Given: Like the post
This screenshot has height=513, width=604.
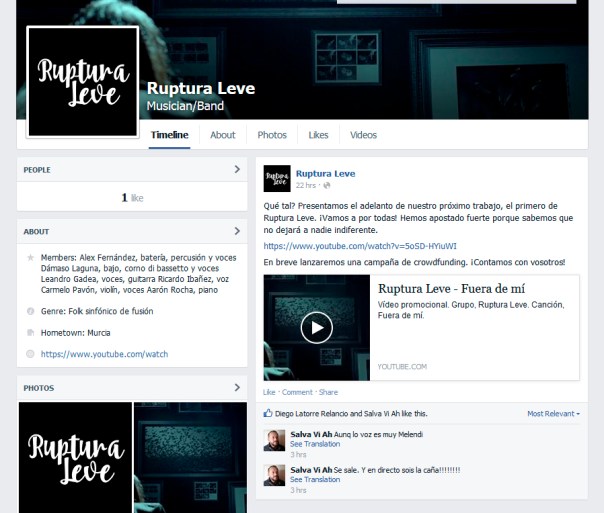Looking at the screenshot, I should (269, 392).
